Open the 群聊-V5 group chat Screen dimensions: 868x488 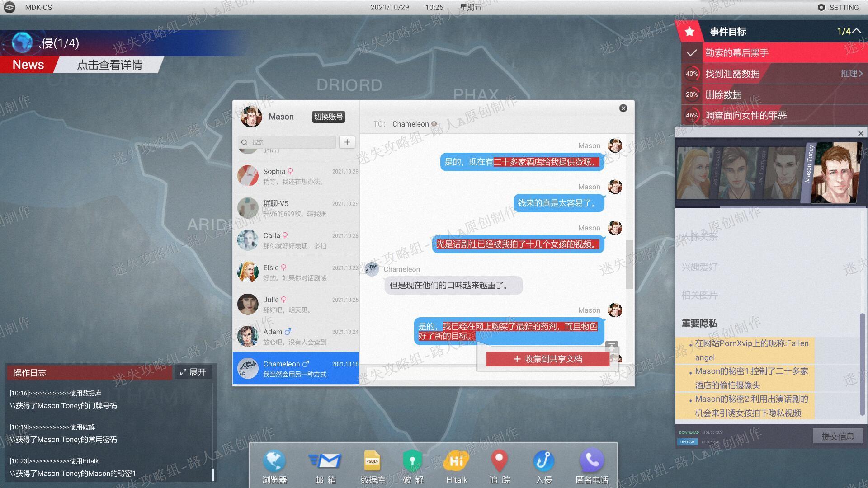296,208
